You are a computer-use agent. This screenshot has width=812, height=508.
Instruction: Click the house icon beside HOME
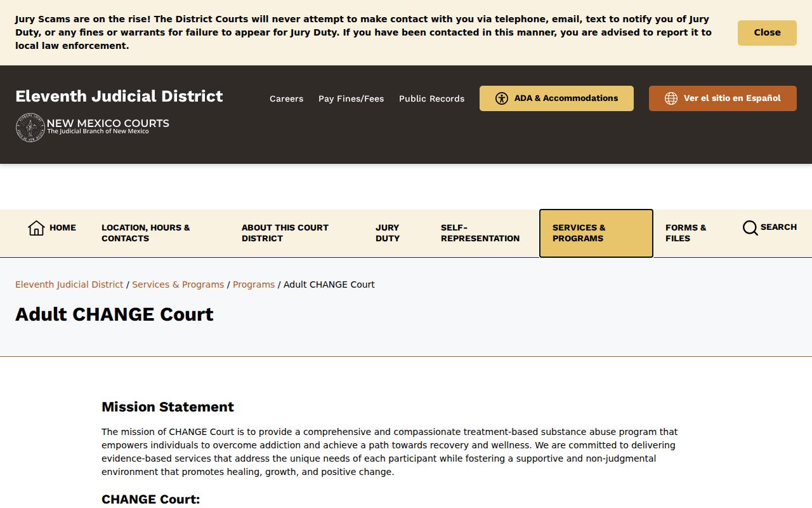pyautogui.click(x=36, y=228)
